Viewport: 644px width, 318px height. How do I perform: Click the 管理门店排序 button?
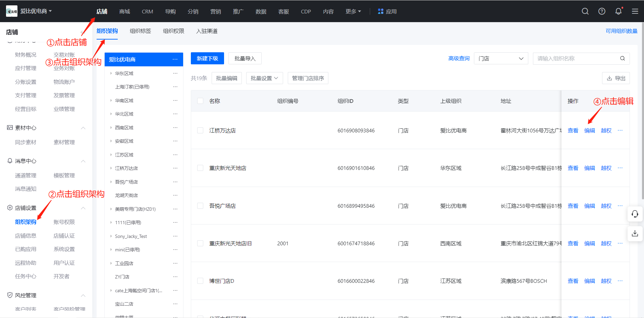click(x=308, y=78)
